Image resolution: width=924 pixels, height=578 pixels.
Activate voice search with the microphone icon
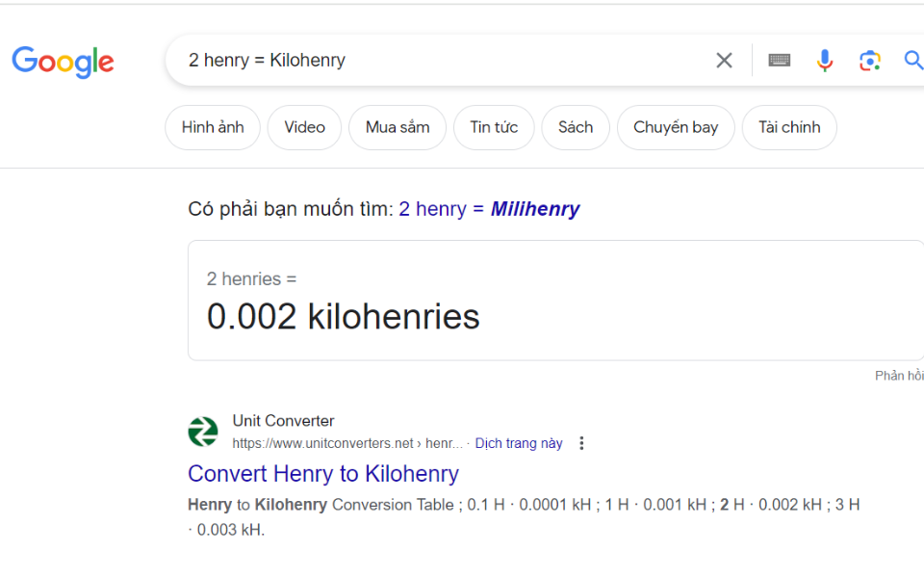(825, 60)
